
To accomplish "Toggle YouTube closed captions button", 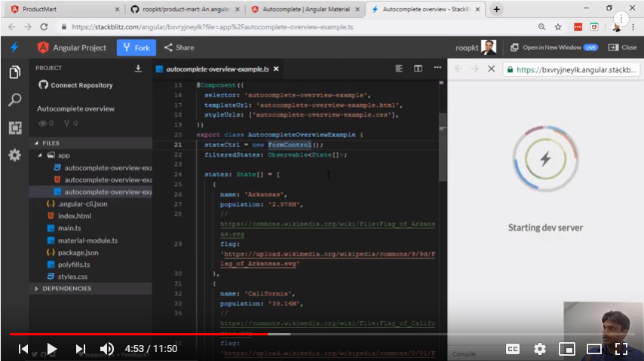I will pyautogui.click(x=512, y=349).
